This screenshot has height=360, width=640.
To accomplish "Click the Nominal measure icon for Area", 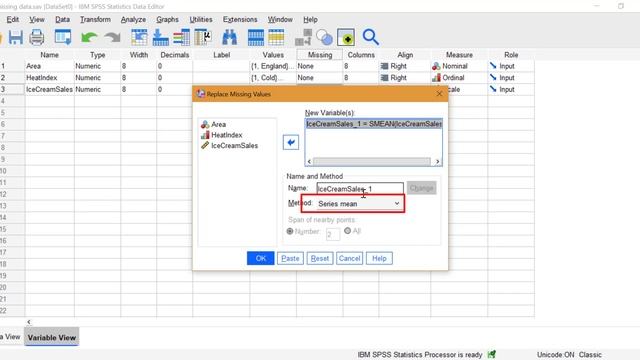I will [x=436, y=66].
